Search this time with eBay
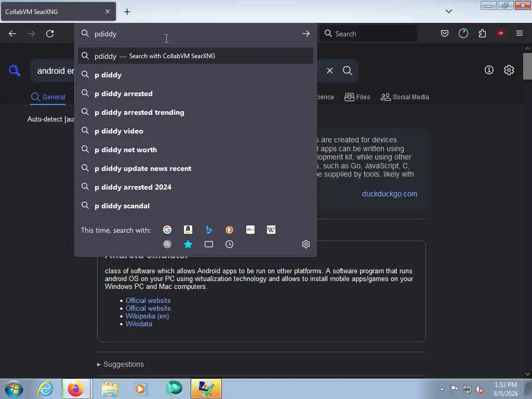The image size is (532, 399). 250,230
